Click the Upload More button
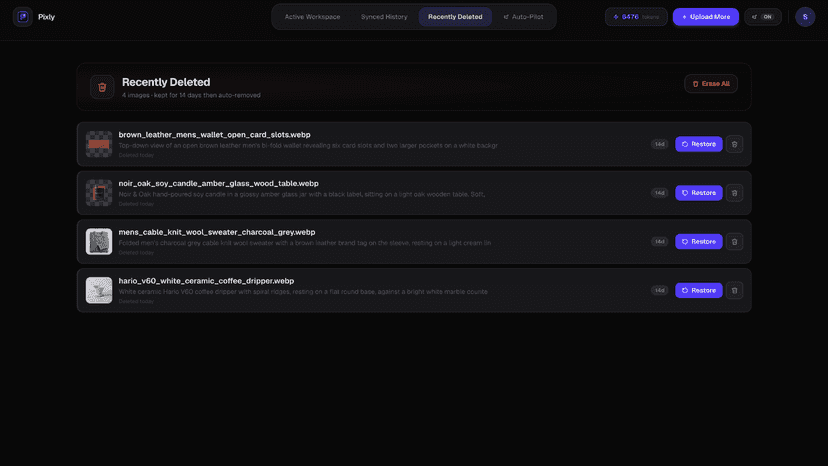 tap(705, 17)
